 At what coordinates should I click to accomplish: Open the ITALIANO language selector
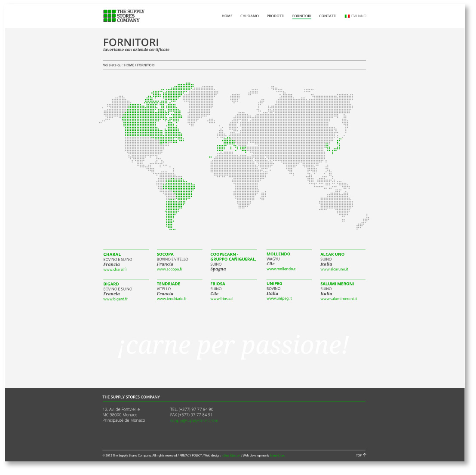(356, 16)
